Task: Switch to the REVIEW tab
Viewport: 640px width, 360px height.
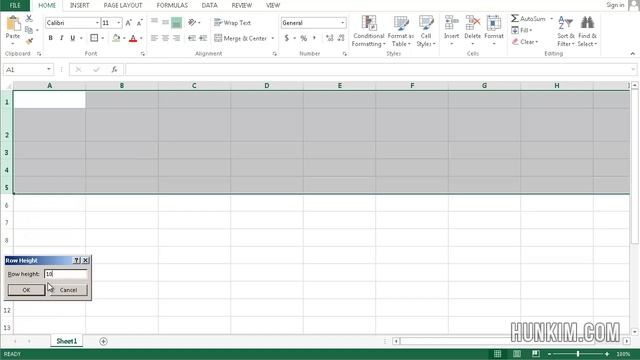Action: (x=242, y=5)
